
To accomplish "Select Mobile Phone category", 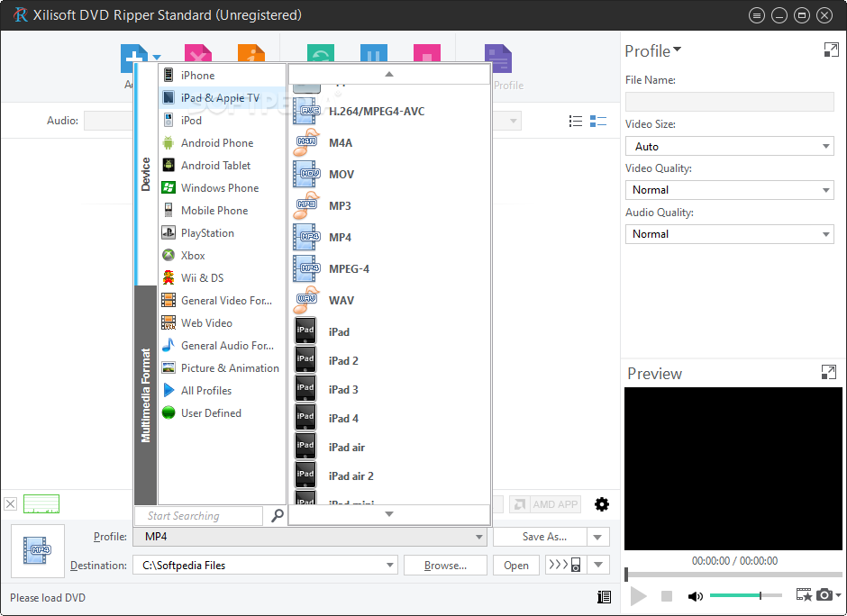I will tap(222, 211).
